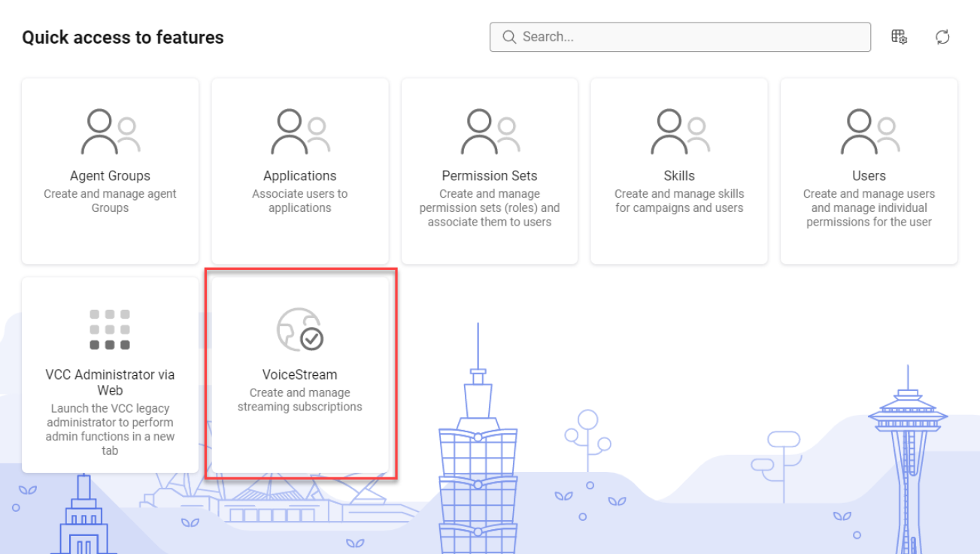The height and width of the screenshot is (554, 980).
Task: Click the 'Quick access to features' heading
Action: tap(123, 38)
